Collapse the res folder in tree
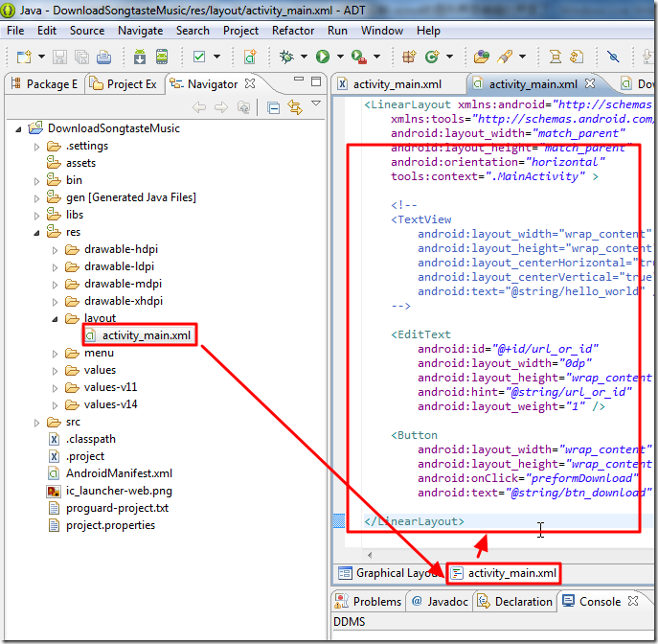 [38, 232]
